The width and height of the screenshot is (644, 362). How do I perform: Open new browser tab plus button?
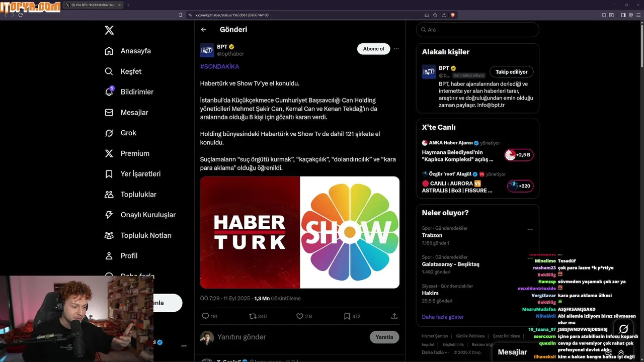[x=128, y=5]
